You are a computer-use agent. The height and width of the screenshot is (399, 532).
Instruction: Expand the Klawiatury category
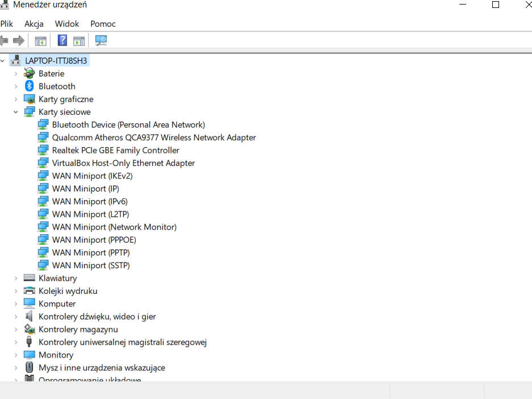point(16,278)
